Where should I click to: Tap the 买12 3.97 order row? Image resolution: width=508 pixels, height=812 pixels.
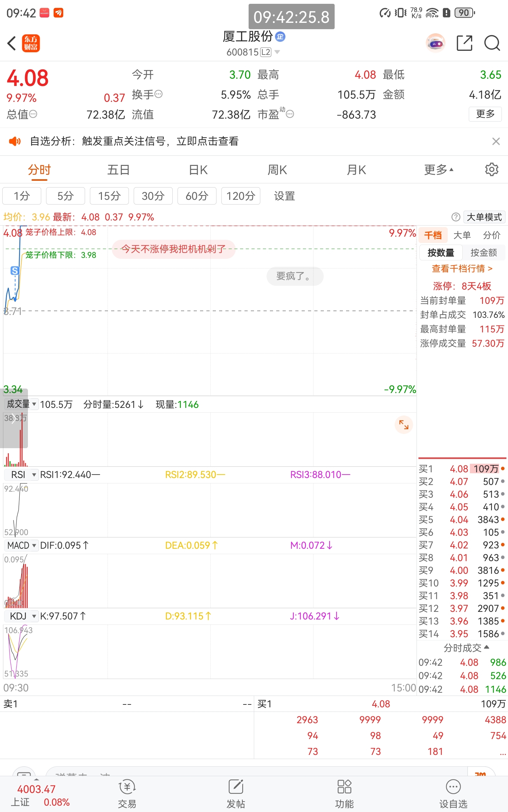coord(462,608)
